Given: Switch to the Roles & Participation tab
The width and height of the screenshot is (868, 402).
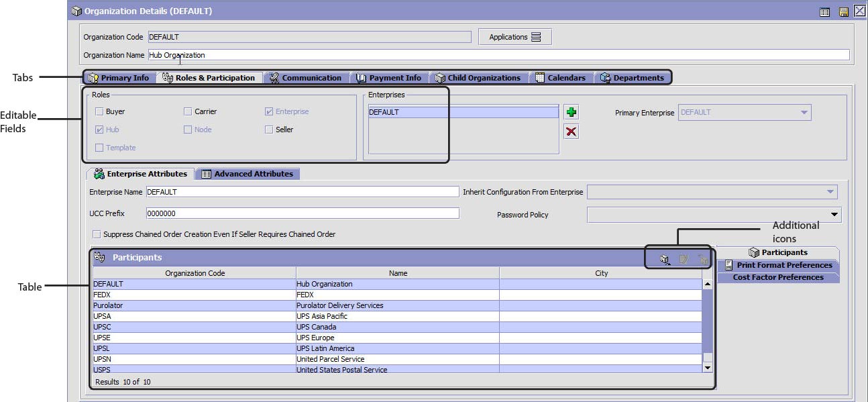Looking at the screenshot, I should (x=209, y=78).
